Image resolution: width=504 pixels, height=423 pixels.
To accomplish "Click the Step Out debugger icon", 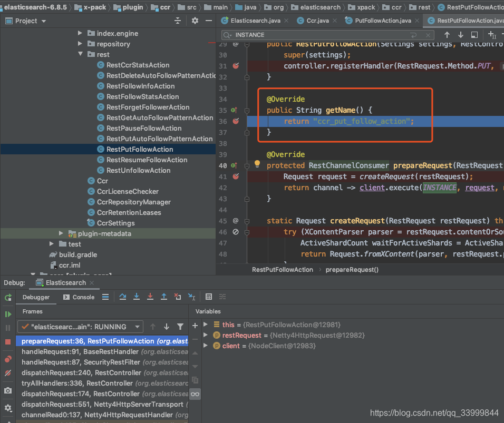I will pyautogui.click(x=164, y=297).
